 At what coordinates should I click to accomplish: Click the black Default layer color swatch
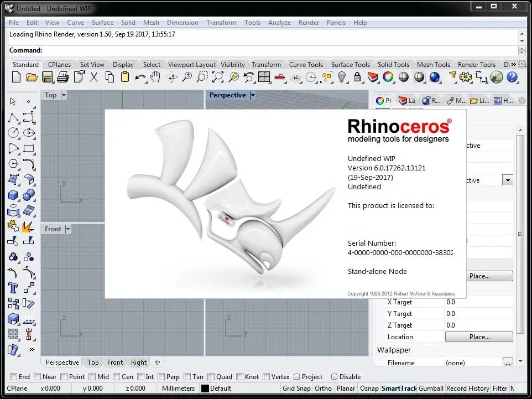click(205, 388)
